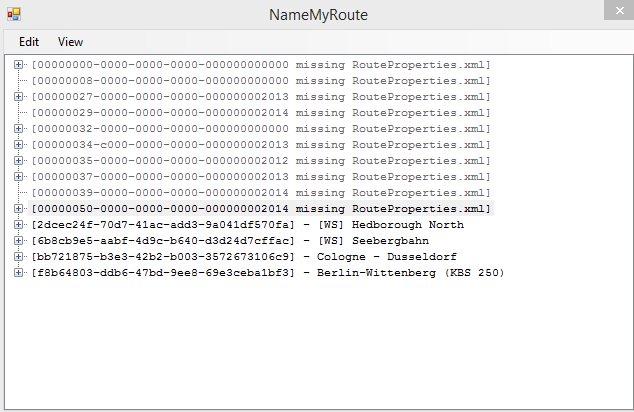The height and width of the screenshot is (412, 634).
Task: Expand the 00000037 route node
Action: pyautogui.click(x=20, y=177)
